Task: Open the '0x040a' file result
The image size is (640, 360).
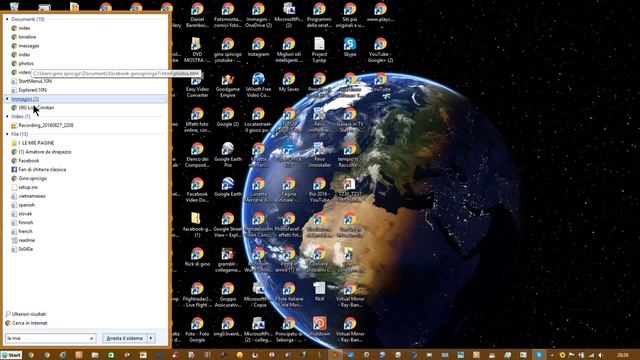Action: [26, 249]
